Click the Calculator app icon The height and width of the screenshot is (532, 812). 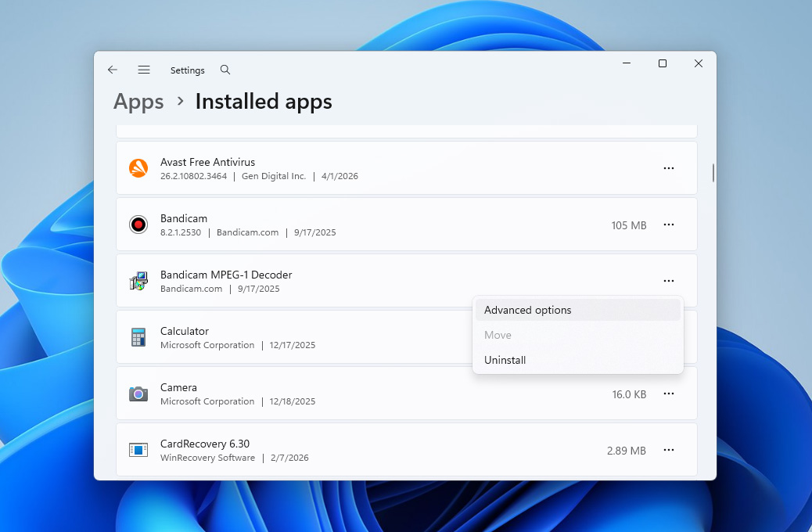(138, 337)
